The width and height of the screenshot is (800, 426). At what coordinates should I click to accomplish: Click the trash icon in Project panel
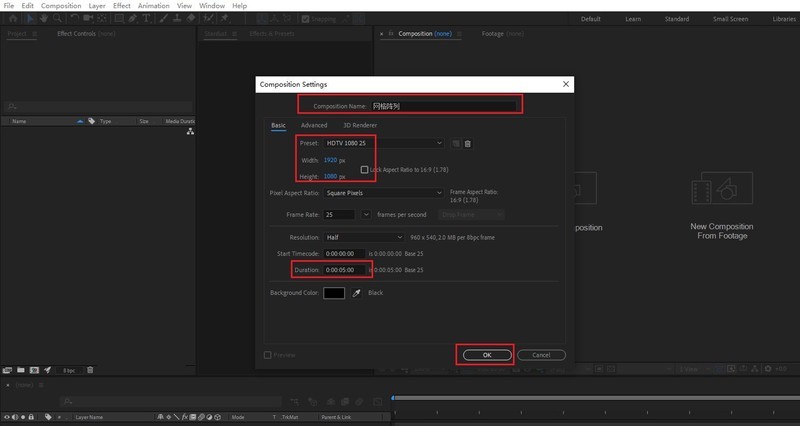tap(90, 370)
